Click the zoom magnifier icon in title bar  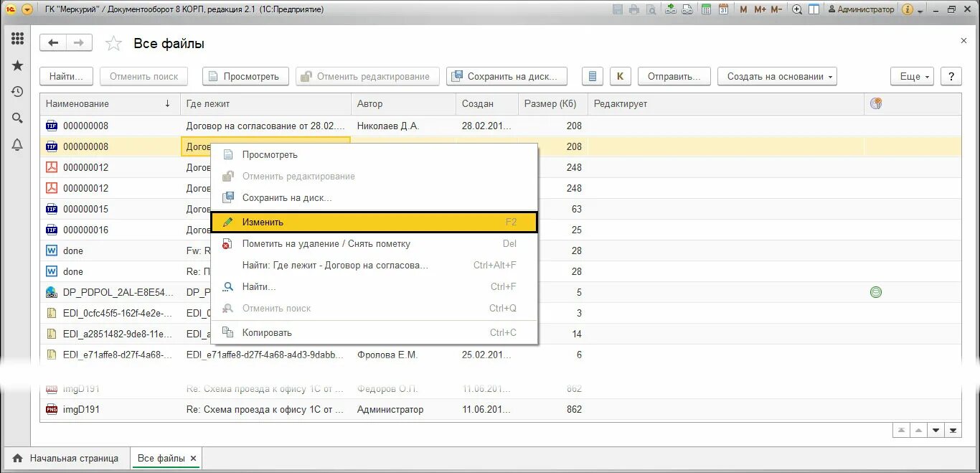pos(797,9)
